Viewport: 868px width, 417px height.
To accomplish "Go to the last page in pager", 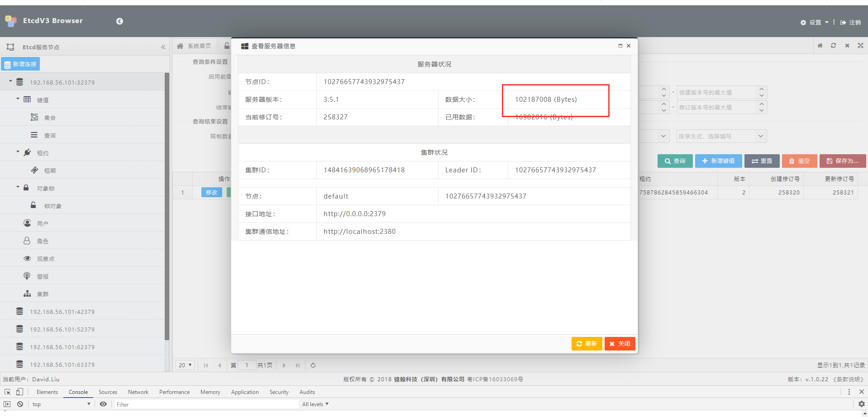I will click(297, 365).
